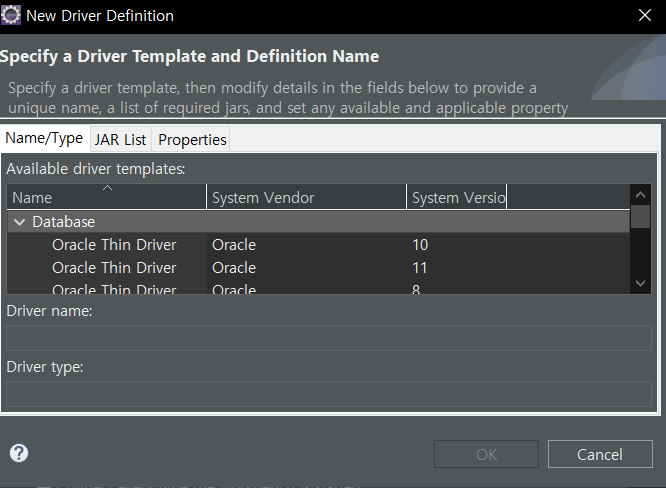
Task: Select Oracle Thin Driver version 10 row
Action: (x=318, y=245)
